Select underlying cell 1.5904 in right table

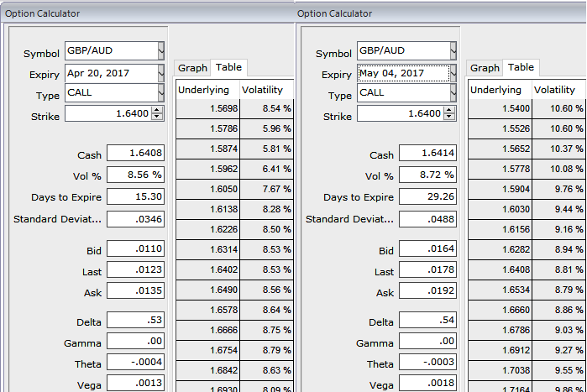pyautogui.click(x=500, y=190)
